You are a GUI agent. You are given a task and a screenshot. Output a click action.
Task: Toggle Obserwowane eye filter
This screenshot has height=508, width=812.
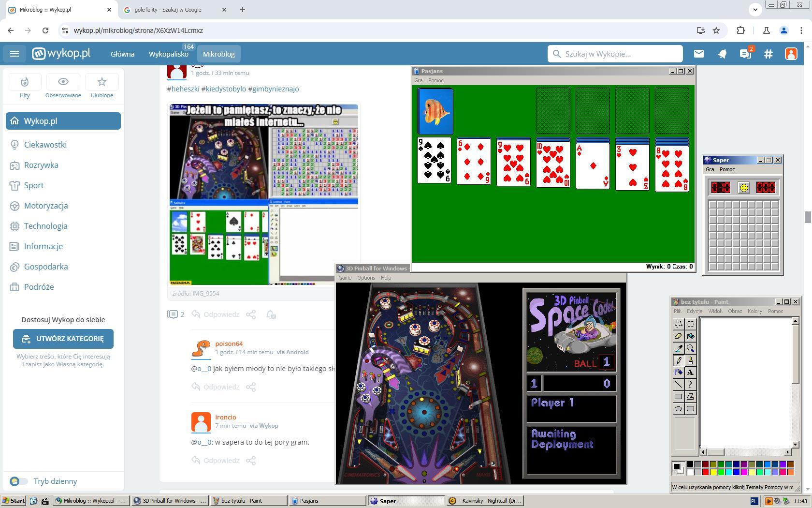click(63, 87)
